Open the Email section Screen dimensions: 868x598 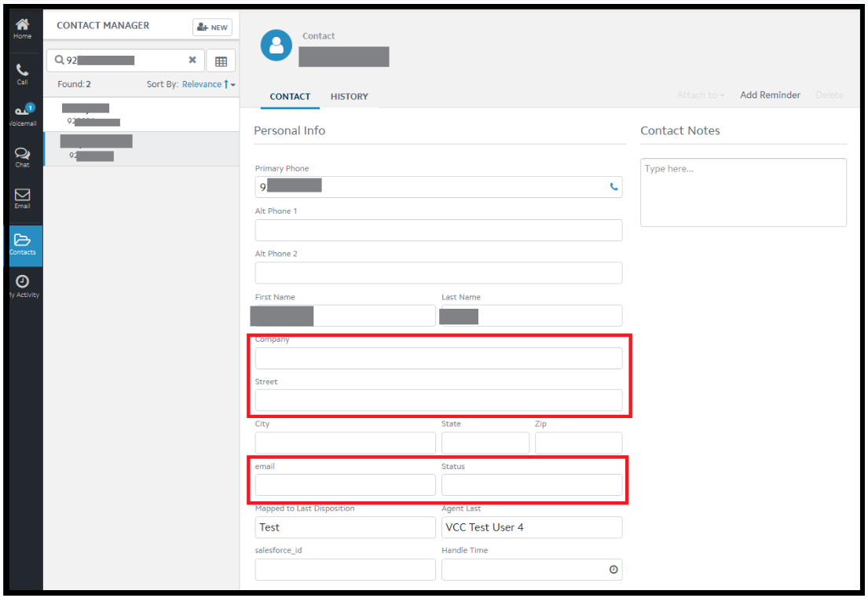[x=22, y=199]
